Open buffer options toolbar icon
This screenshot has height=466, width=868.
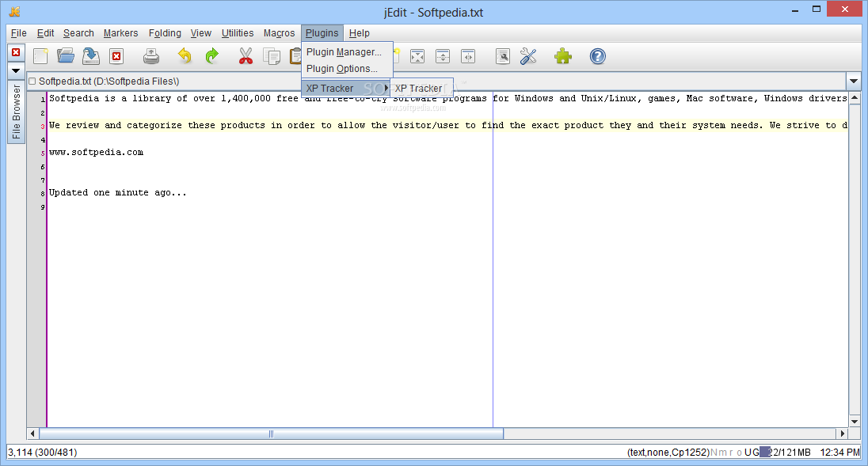pyautogui.click(x=503, y=56)
